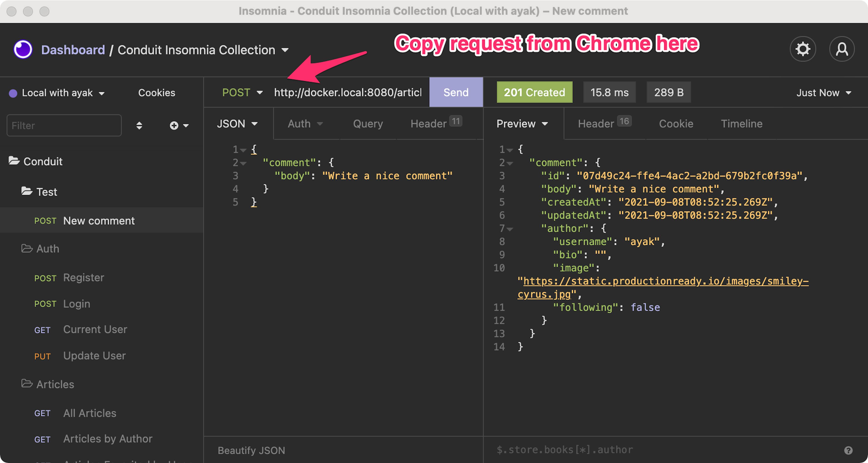Collapse the Test folder

tap(39, 192)
